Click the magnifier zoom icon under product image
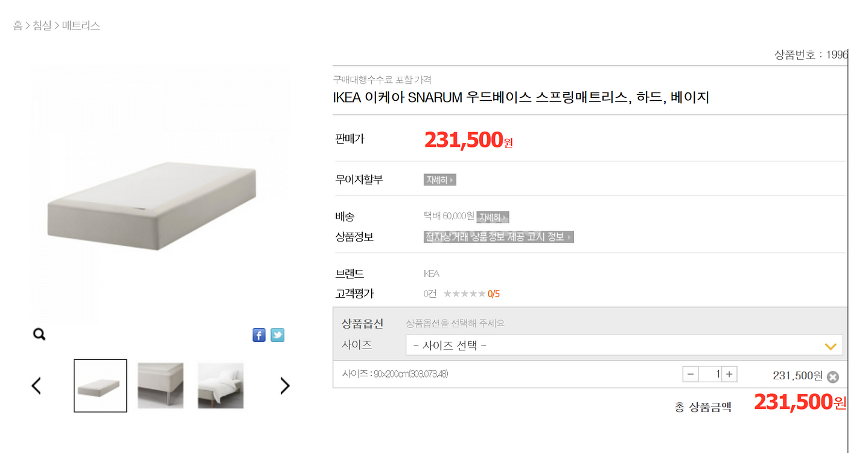This screenshot has width=868, height=453. coord(39,334)
